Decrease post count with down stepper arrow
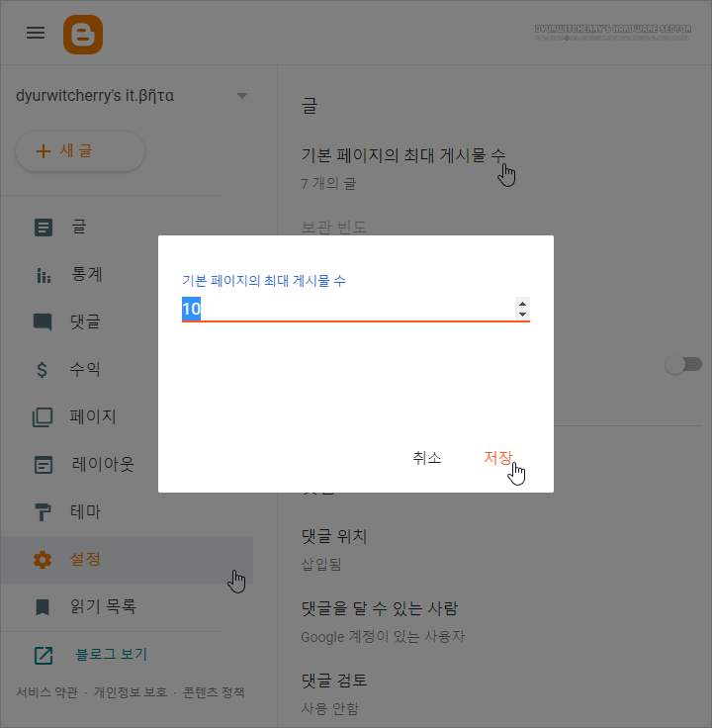Image resolution: width=712 pixels, height=728 pixels. point(523,315)
